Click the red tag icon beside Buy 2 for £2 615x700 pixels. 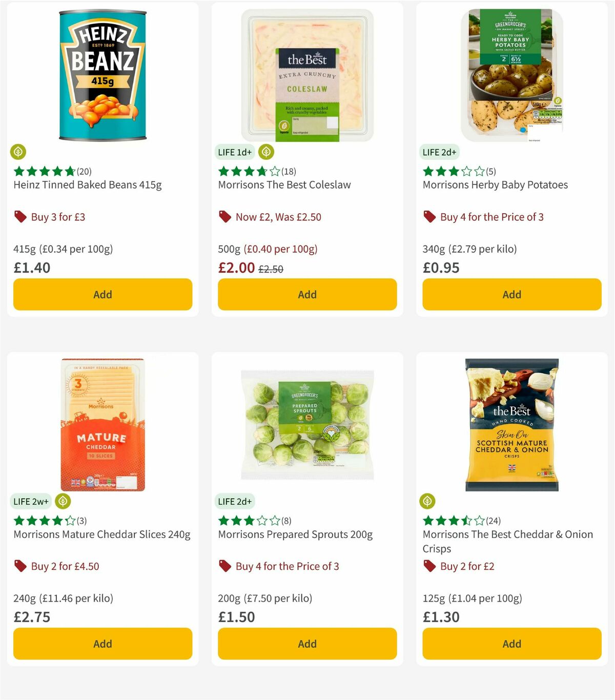coord(429,566)
